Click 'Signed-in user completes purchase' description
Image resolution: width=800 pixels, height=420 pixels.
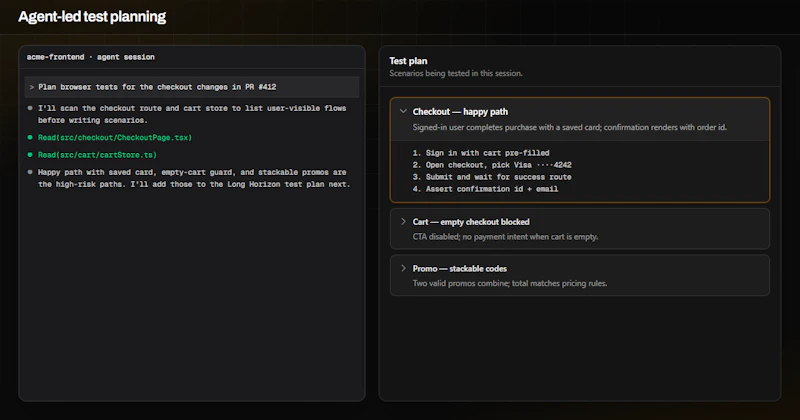pyautogui.click(x=569, y=128)
